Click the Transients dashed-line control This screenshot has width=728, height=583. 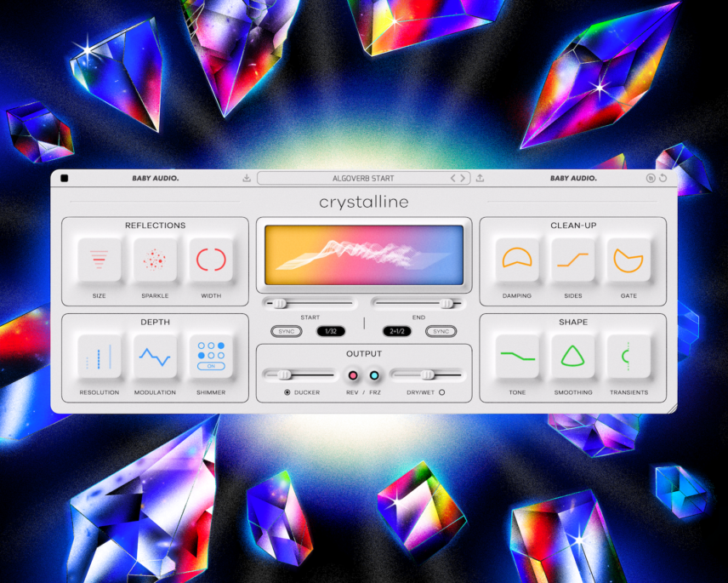(628, 357)
